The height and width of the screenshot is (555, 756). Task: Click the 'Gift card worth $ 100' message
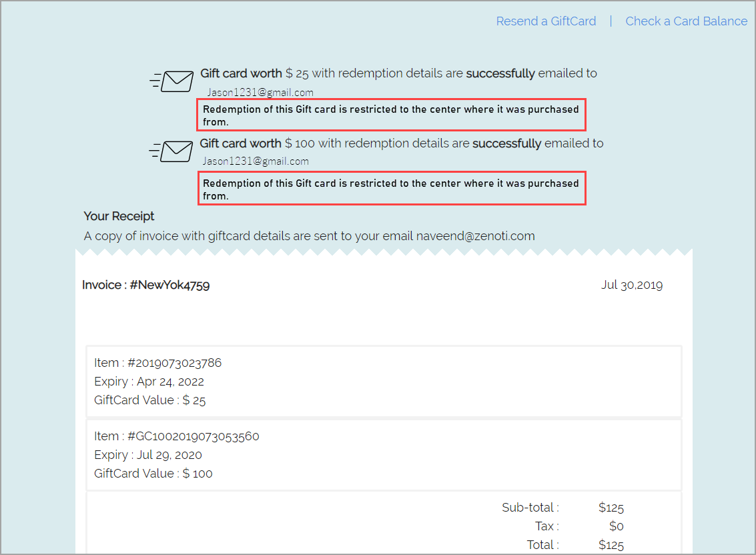[x=402, y=143]
